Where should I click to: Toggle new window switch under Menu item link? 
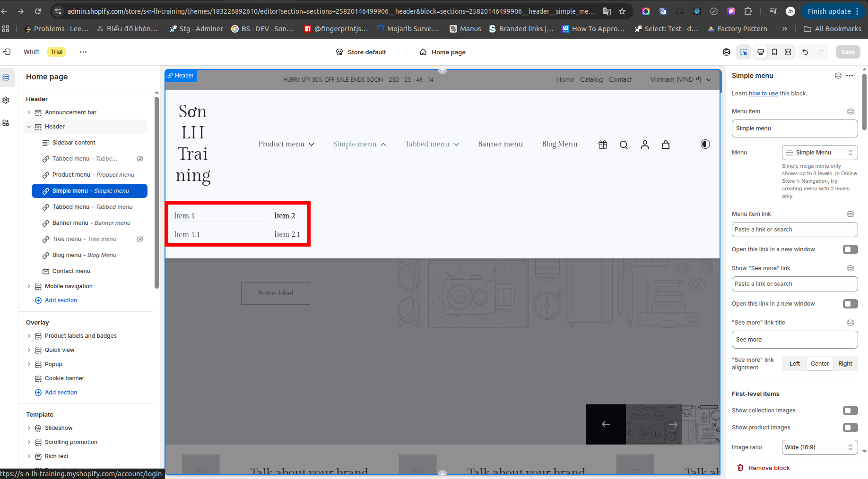click(850, 249)
